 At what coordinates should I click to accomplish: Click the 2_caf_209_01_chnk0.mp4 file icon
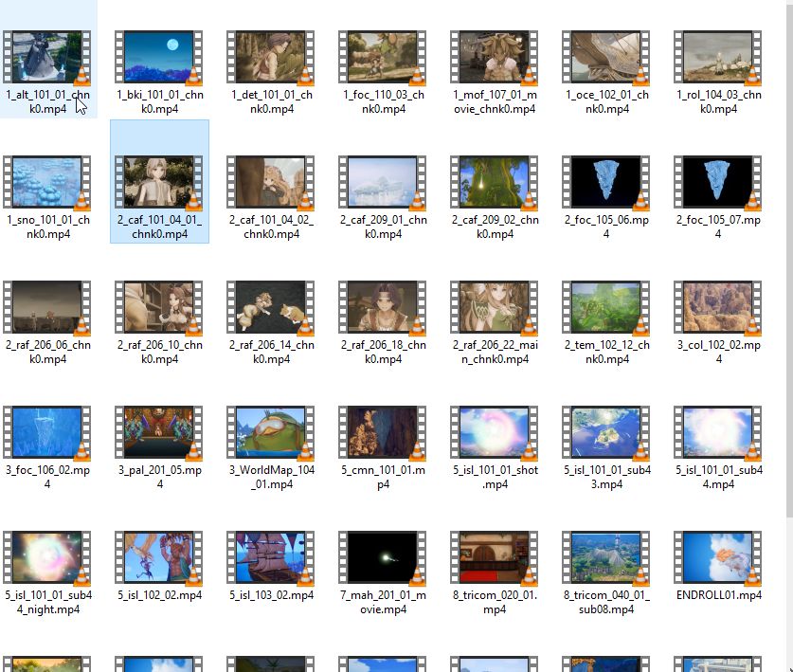383,182
